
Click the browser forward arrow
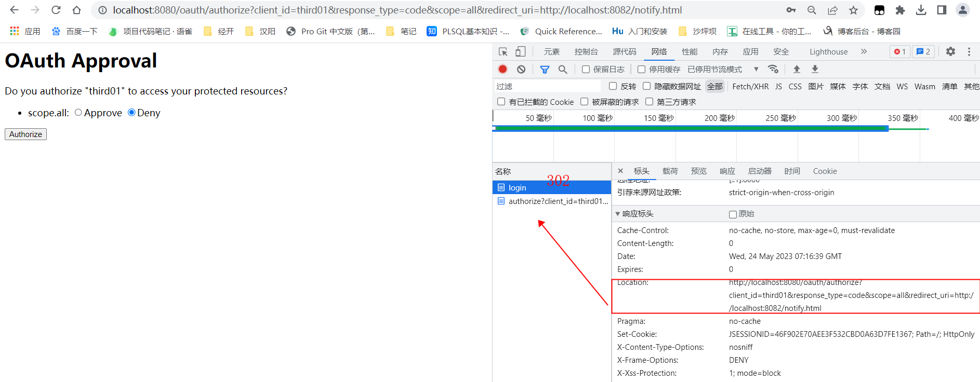(x=35, y=10)
